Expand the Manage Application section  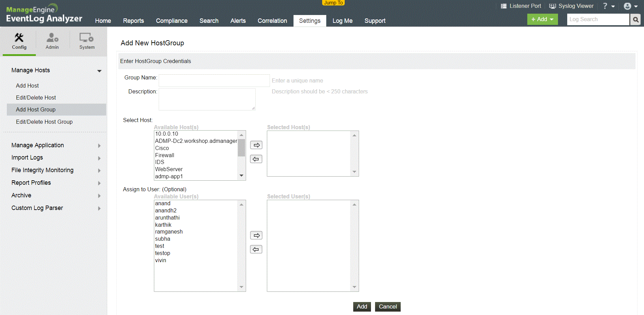coord(99,146)
